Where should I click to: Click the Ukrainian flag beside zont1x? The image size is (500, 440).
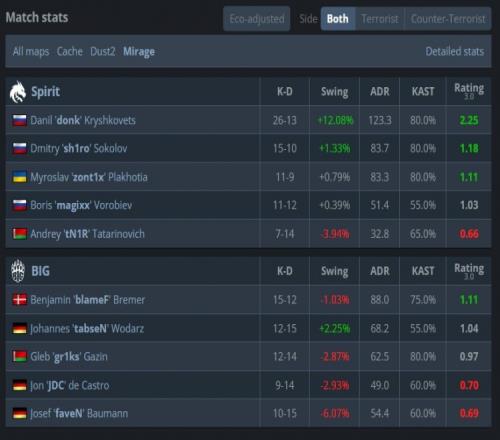[x=20, y=177]
